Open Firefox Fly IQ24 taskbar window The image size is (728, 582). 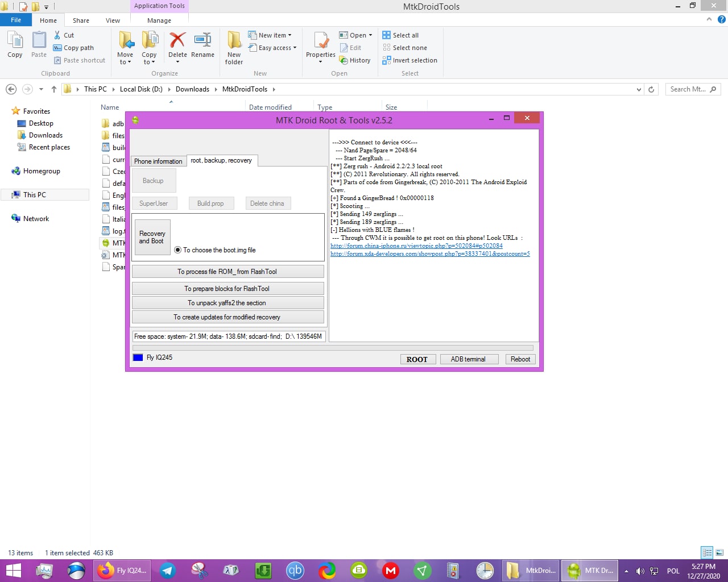[122, 571]
